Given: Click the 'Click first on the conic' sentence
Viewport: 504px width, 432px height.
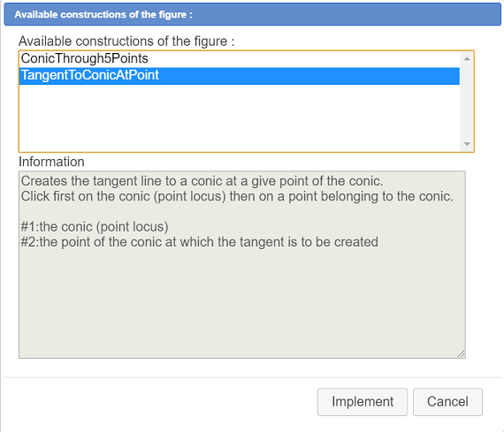Looking at the screenshot, I should click(x=237, y=196).
